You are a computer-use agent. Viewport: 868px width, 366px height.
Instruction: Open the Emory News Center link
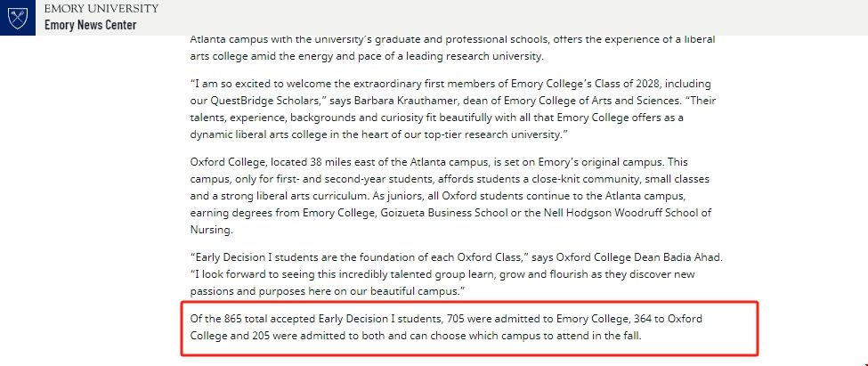(91, 25)
